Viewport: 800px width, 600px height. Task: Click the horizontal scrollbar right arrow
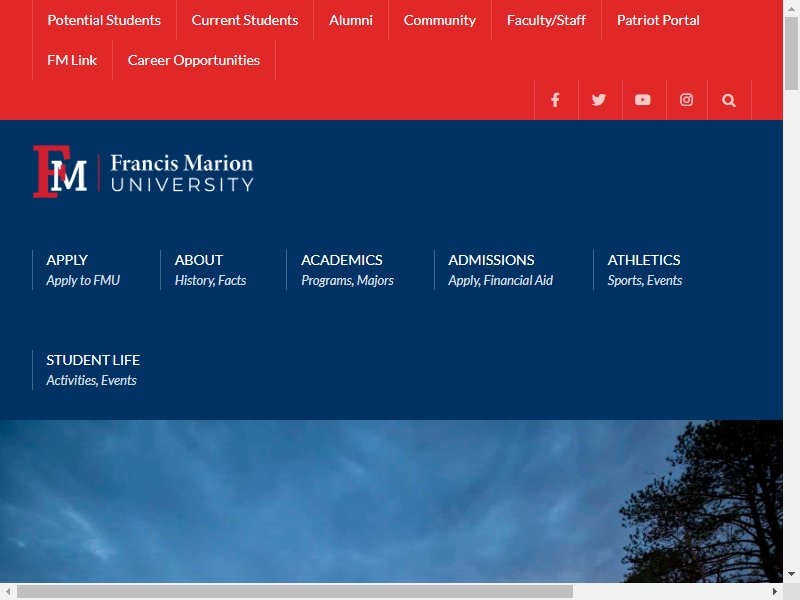775,591
